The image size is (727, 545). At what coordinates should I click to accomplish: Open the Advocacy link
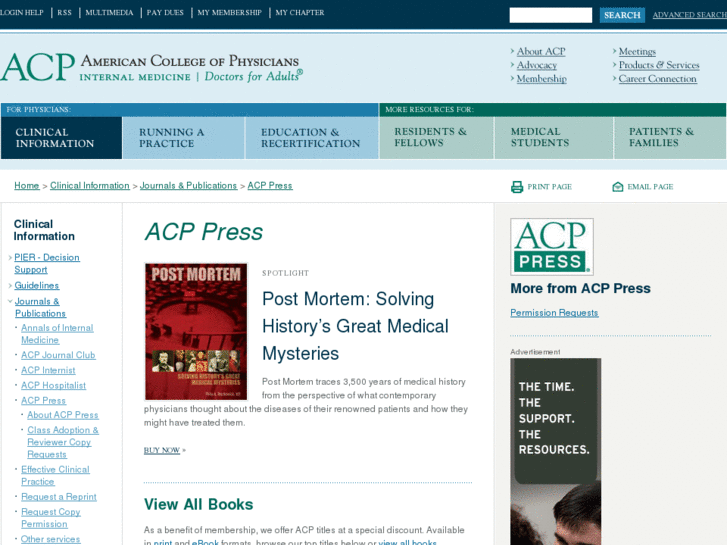537,65
